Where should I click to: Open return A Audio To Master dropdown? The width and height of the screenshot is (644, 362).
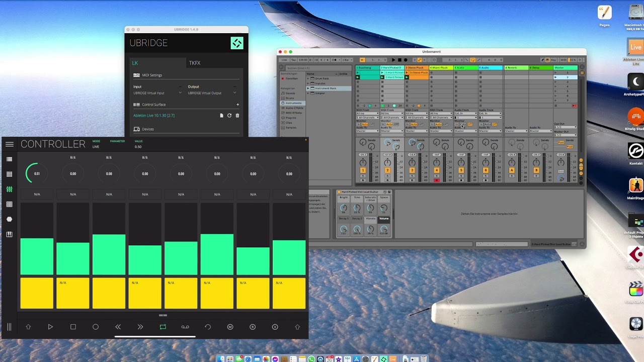tap(516, 131)
